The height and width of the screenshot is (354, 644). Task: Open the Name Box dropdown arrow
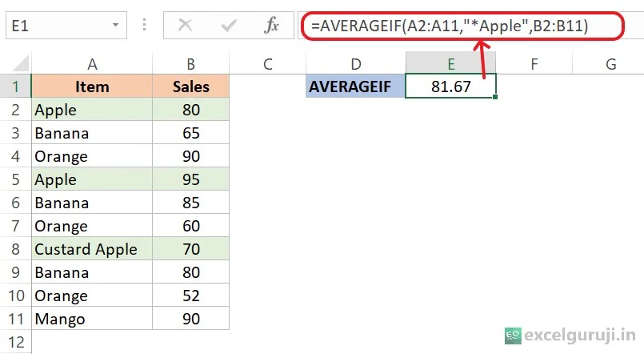116,26
